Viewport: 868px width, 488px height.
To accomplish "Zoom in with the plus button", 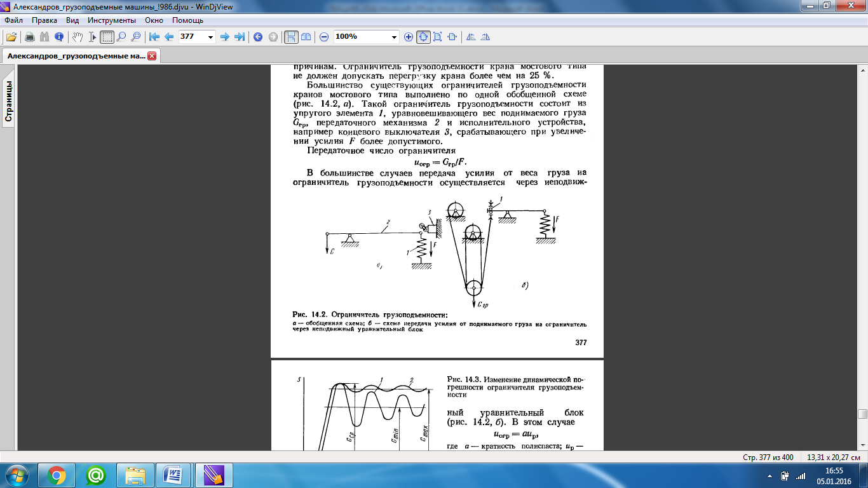I will (x=409, y=37).
